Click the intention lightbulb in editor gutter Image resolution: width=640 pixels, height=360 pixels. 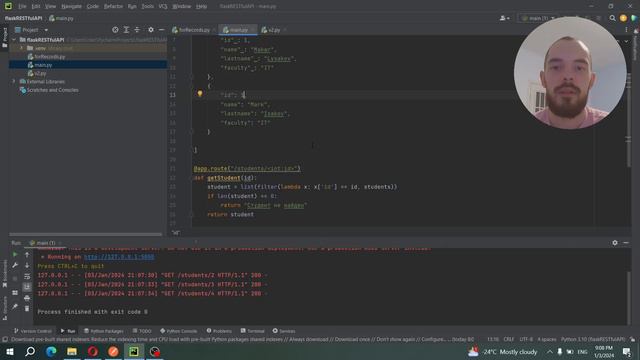coord(200,93)
